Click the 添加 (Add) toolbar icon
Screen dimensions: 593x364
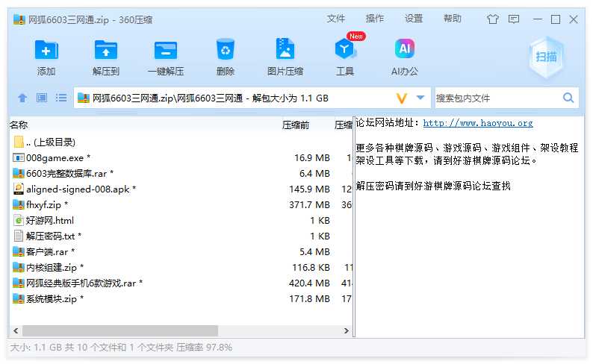(46, 50)
